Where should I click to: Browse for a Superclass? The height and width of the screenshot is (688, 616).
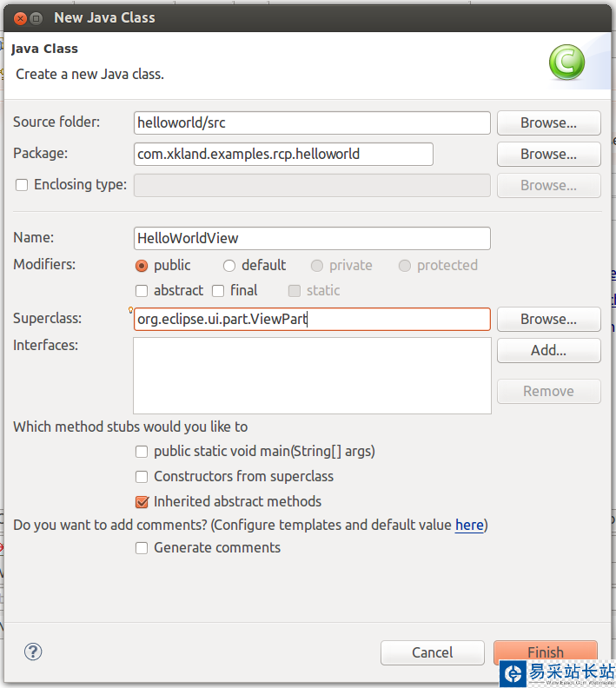tap(548, 319)
